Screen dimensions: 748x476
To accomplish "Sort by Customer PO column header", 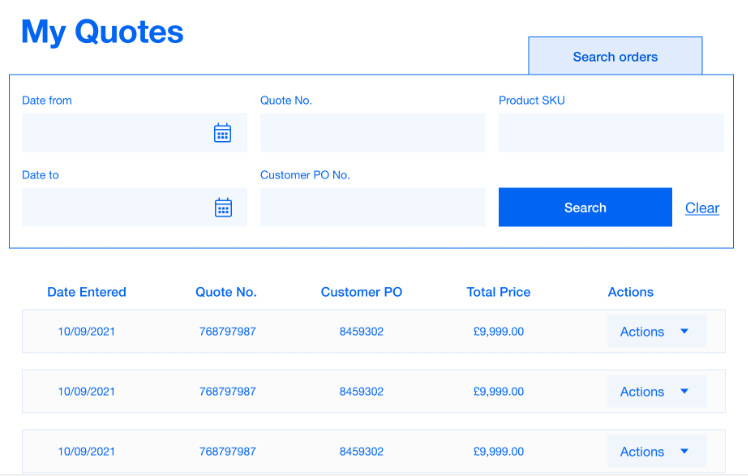I will (x=361, y=292).
